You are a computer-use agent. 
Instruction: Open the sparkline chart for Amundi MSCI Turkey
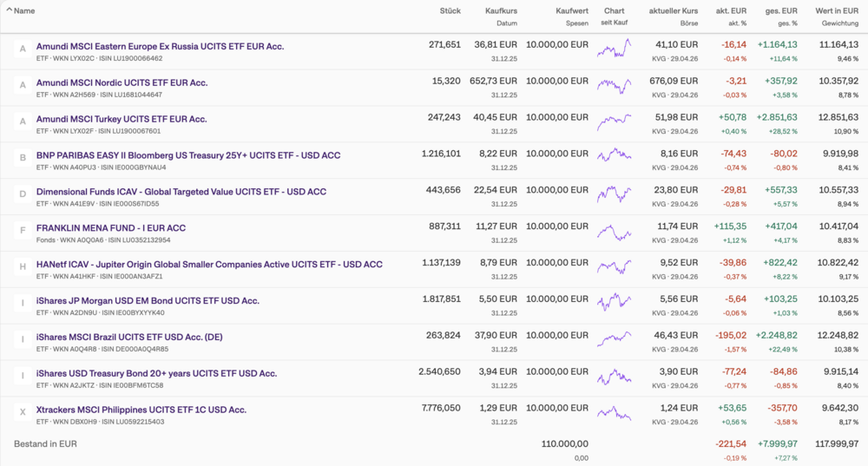click(x=614, y=121)
